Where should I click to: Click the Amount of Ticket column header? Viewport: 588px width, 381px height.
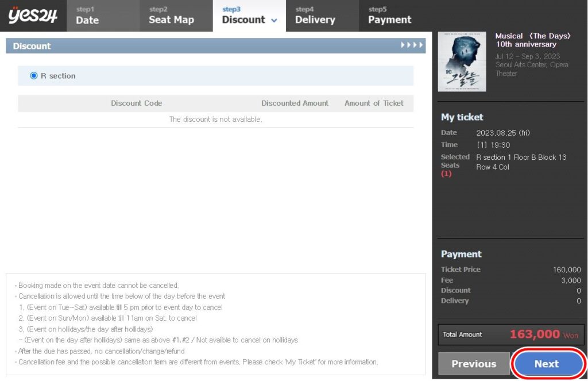(x=374, y=103)
